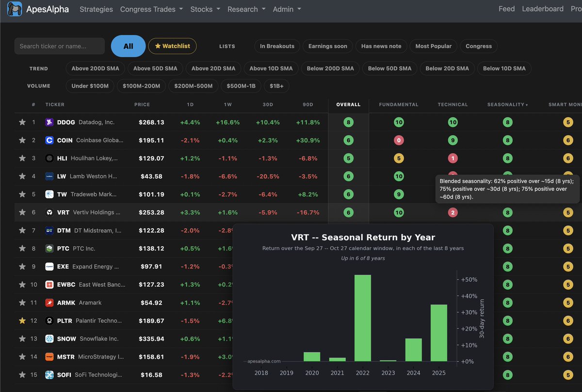Select the All filter tab
Screen dimensions: 582x392
click(x=128, y=46)
